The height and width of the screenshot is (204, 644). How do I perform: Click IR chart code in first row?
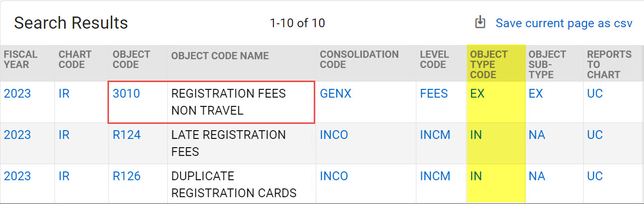[64, 94]
